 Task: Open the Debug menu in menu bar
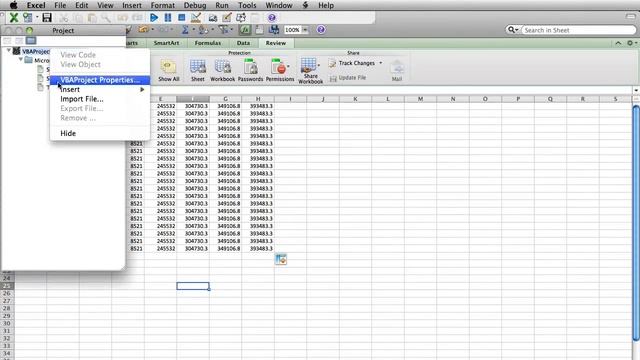point(195,5)
